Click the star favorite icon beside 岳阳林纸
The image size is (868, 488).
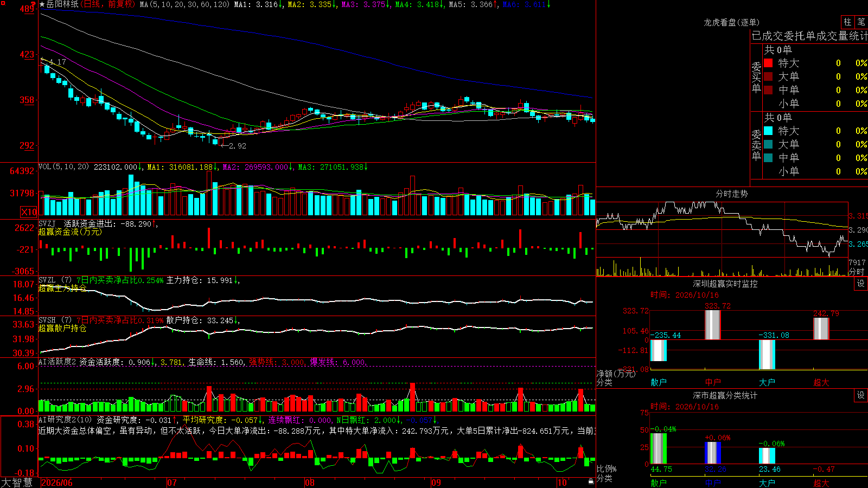pos(42,4)
